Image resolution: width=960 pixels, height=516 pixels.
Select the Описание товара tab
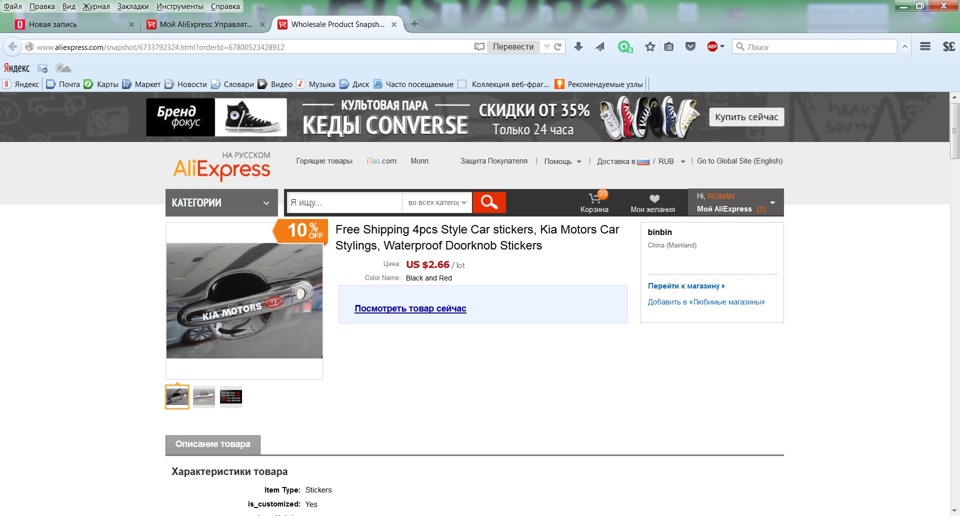(x=213, y=444)
